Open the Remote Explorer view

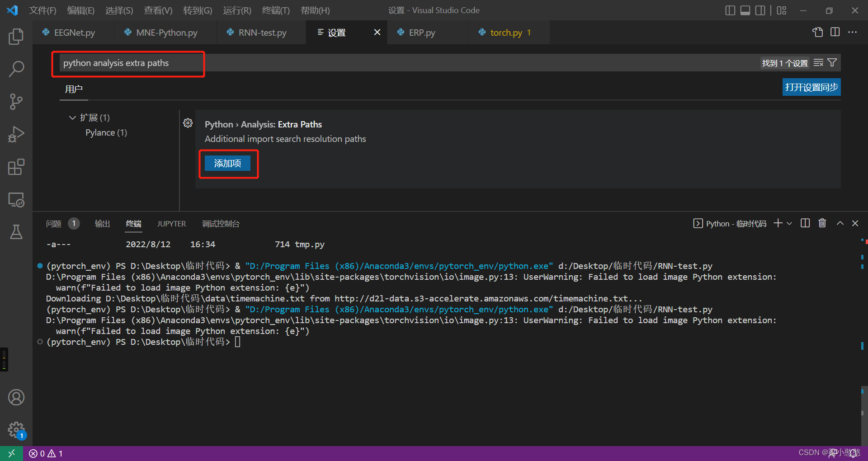16,199
